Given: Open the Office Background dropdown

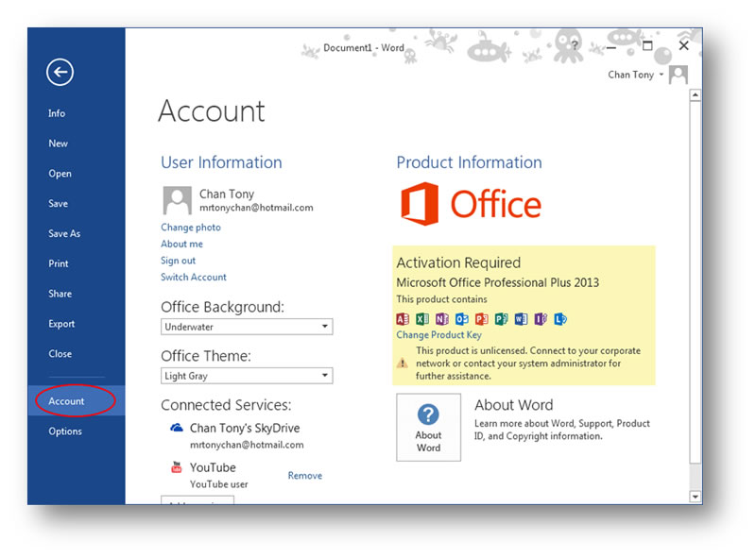Looking at the screenshot, I should tap(247, 327).
